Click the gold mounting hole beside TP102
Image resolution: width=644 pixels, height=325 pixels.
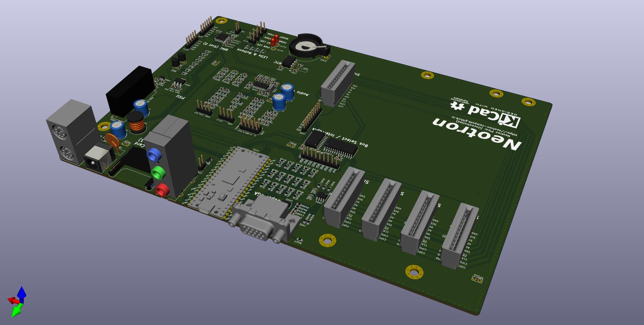(x=414, y=272)
